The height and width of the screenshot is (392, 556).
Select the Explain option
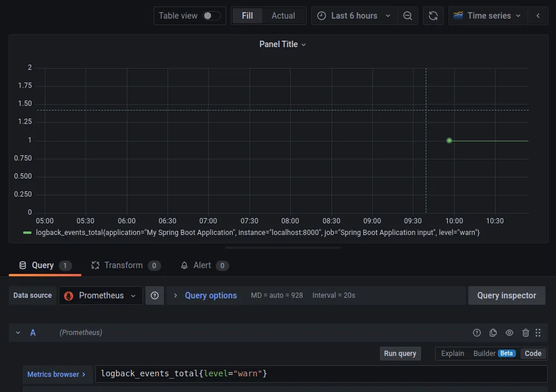point(452,354)
